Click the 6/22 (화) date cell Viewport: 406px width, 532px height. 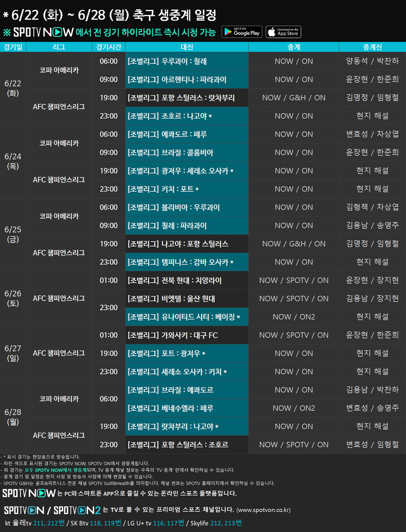[x=13, y=88]
